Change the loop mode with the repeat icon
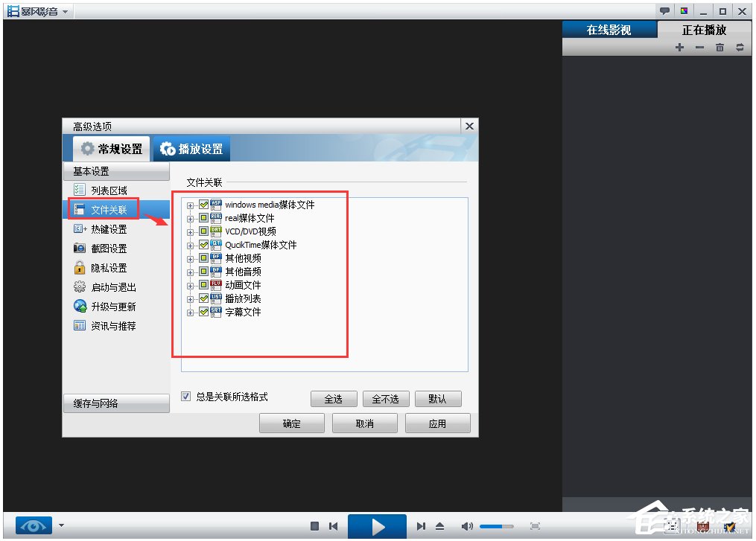The height and width of the screenshot is (541, 756). point(740,47)
